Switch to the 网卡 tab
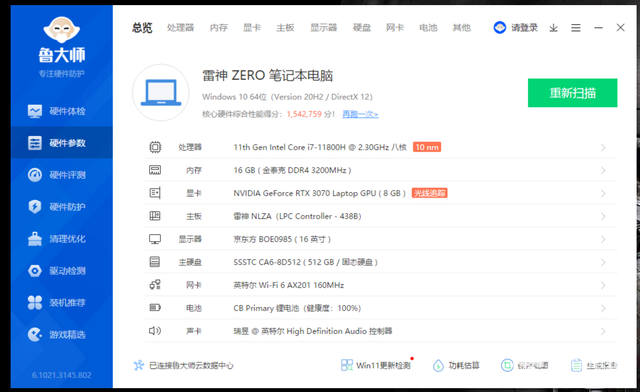The image size is (640, 392). [395, 28]
